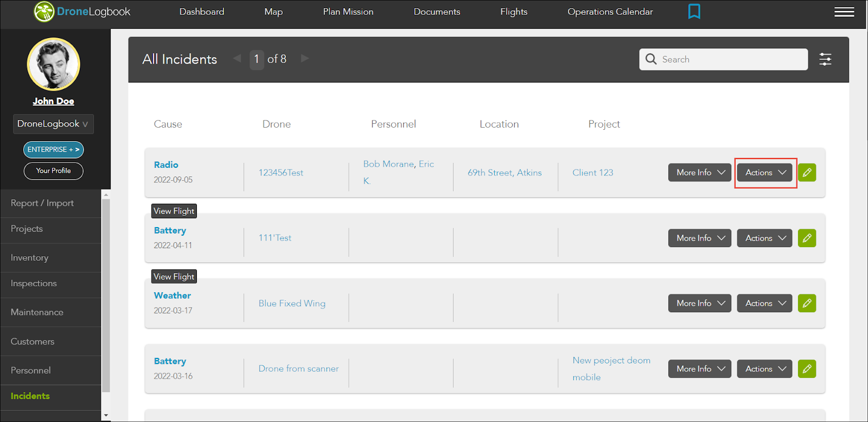The height and width of the screenshot is (422, 868).
Task: Click date 2022-09-05 in Radio row
Action: point(173,180)
